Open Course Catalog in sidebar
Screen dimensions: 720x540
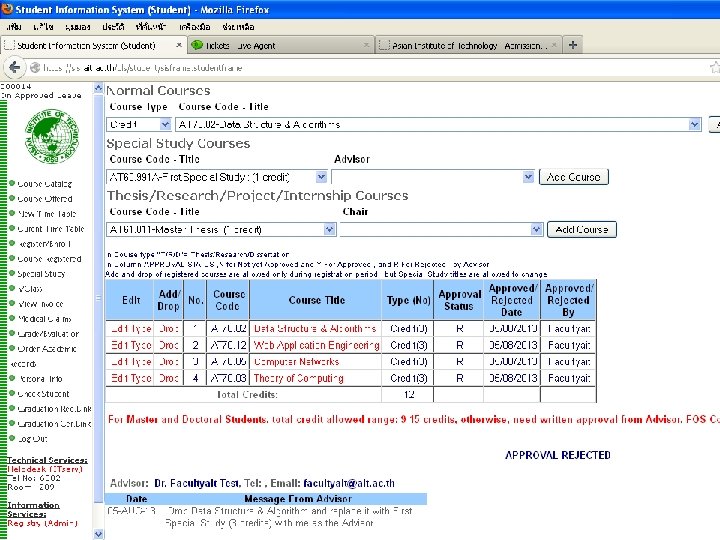45,184
